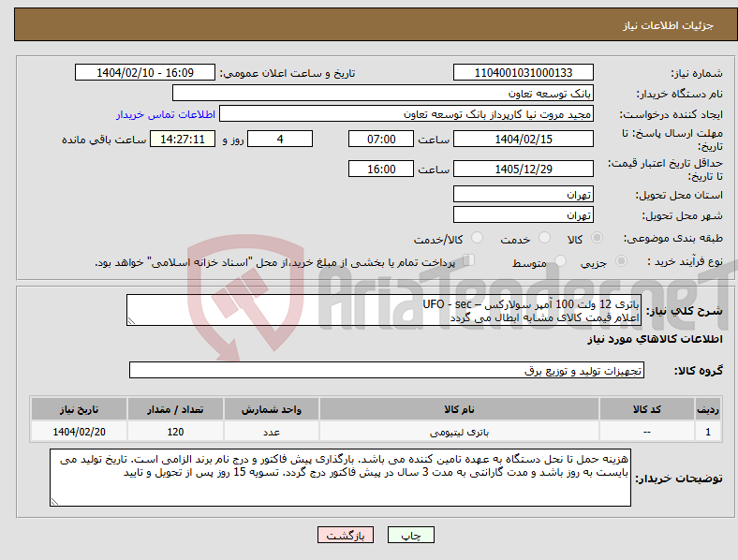Click the requester field مجید مروت نیا

point(406,114)
